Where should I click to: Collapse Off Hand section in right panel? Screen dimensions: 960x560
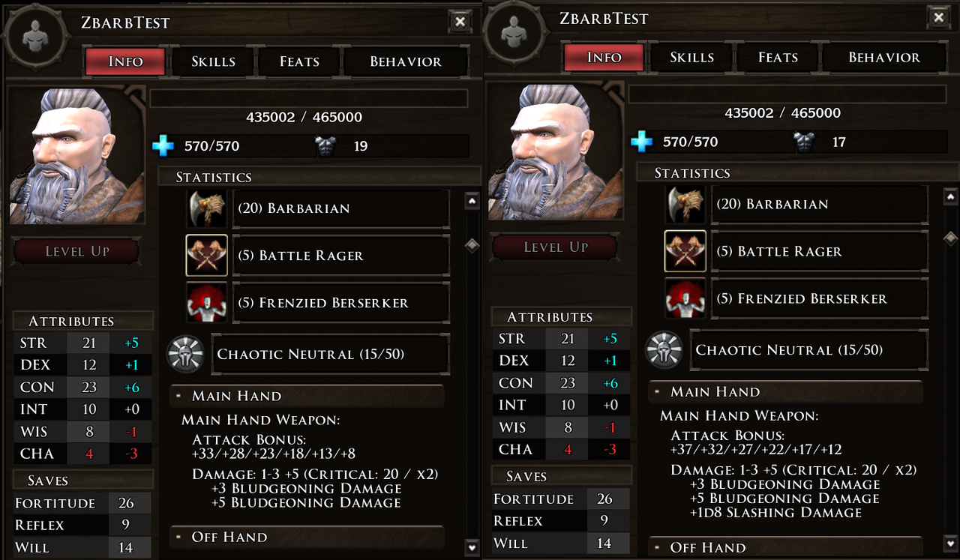656,547
